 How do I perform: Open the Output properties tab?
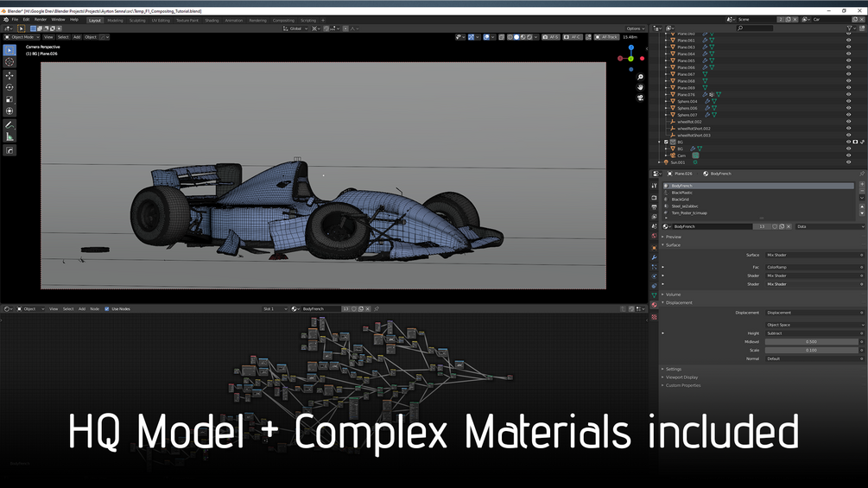coord(655,207)
